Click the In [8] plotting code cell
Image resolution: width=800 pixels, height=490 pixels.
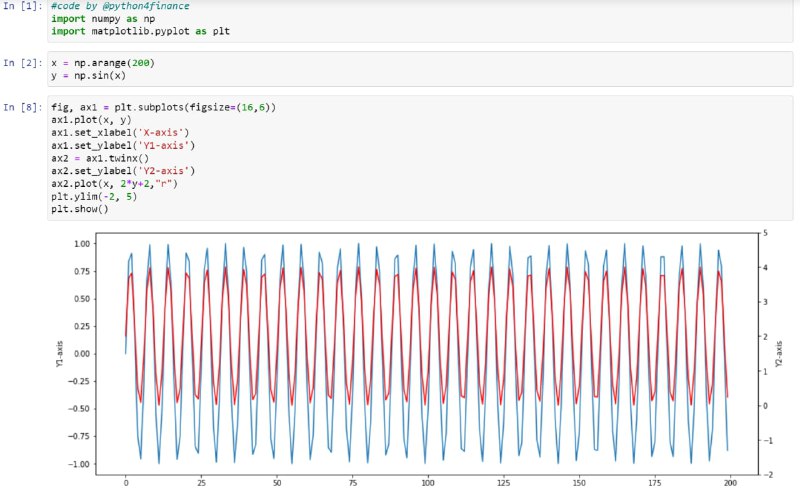point(420,158)
